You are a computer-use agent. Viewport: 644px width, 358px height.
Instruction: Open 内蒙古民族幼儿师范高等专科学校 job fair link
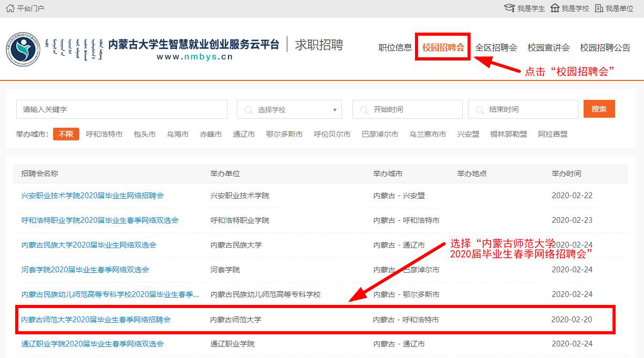110,294
